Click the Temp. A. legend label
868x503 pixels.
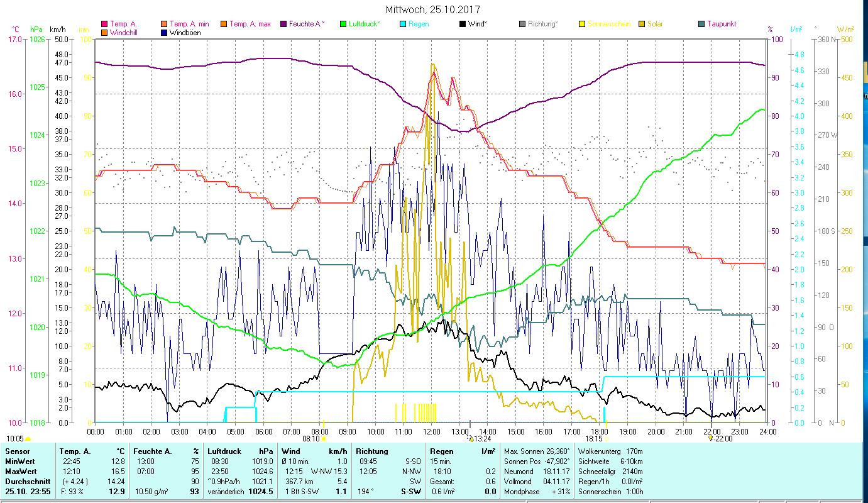pyautogui.click(x=124, y=24)
